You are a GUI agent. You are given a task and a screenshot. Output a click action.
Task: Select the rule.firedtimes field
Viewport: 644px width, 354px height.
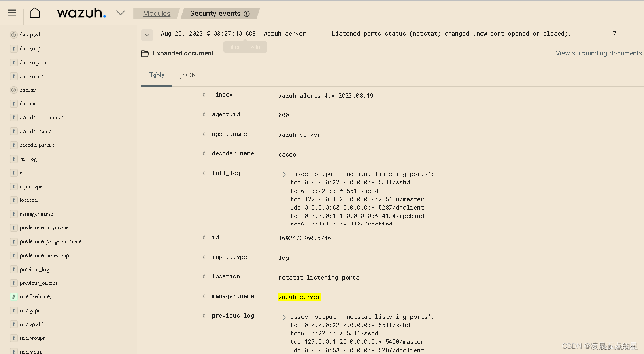tap(35, 297)
